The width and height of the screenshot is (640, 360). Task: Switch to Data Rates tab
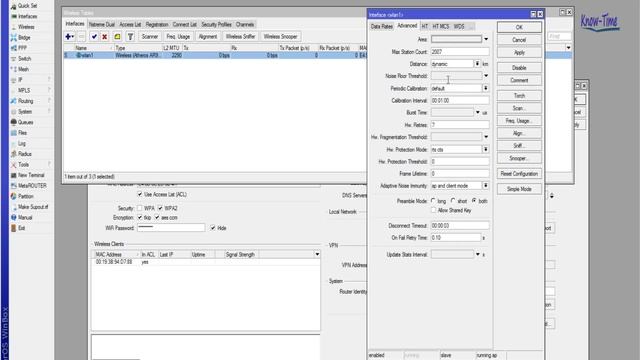click(382, 26)
